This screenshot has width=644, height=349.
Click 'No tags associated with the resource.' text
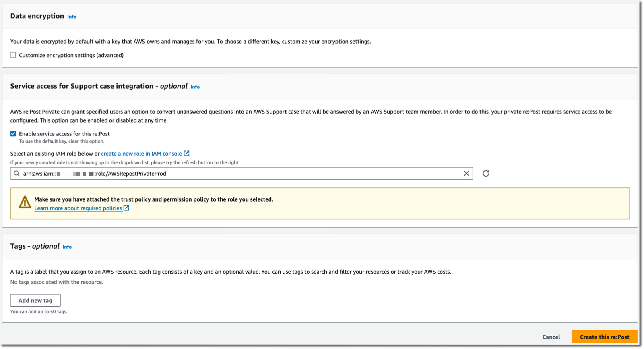point(57,282)
